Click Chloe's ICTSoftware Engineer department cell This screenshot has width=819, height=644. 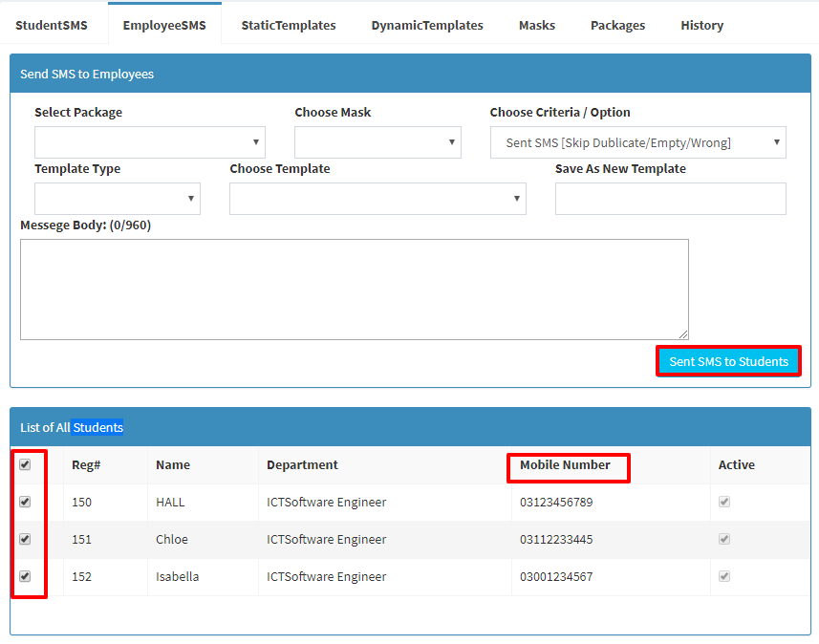[x=327, y=540]
